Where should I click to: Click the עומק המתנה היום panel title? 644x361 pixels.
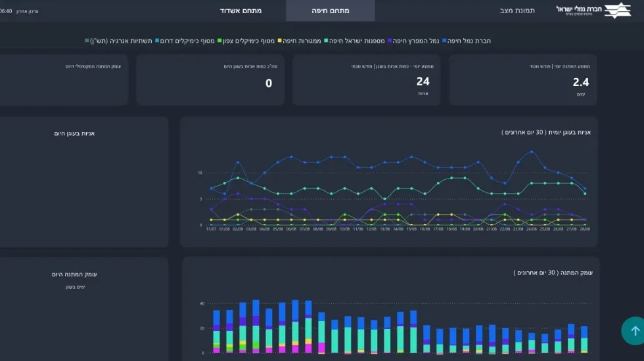[x=74, y=274]
